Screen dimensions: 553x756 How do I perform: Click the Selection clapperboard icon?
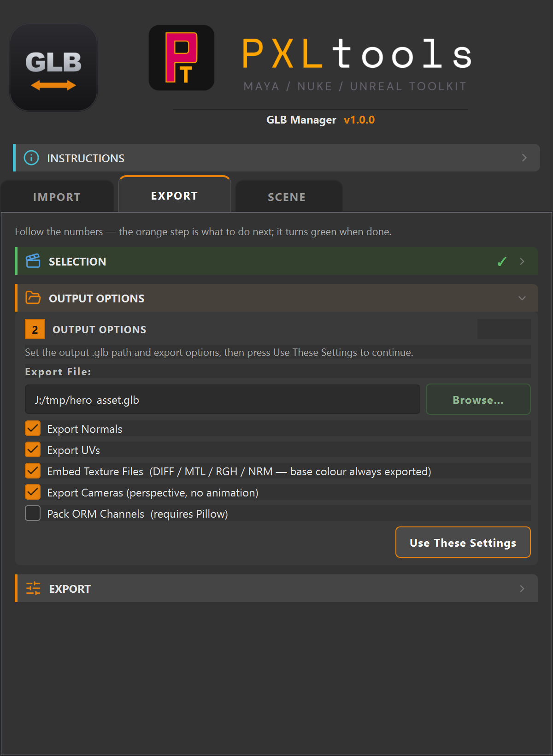point(33,261)
